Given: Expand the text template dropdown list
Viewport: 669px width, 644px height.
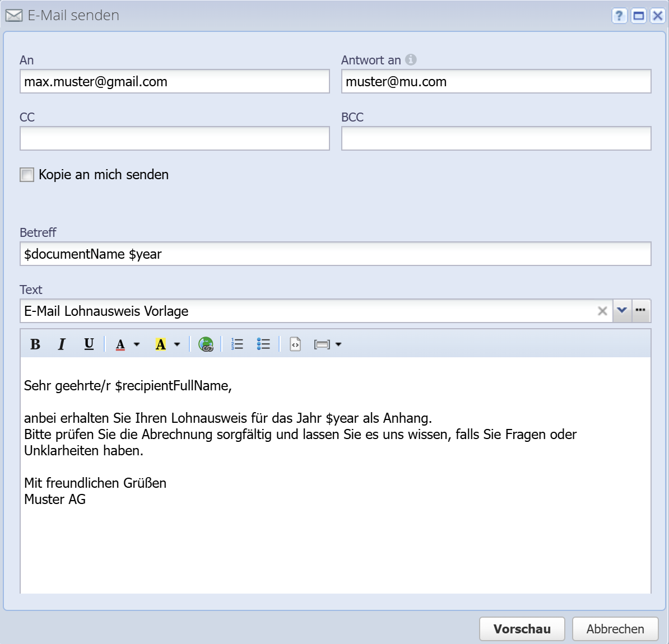Looking at the screenshot, I should tap(622, 310).
